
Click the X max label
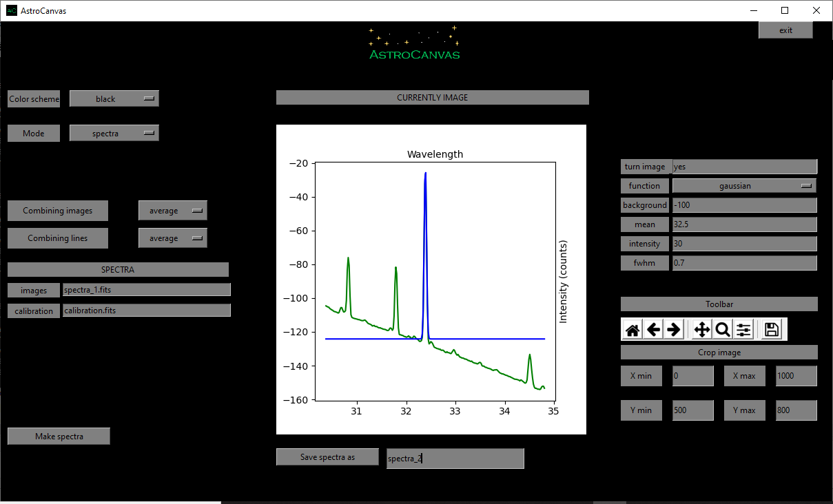tap(745, 376)
